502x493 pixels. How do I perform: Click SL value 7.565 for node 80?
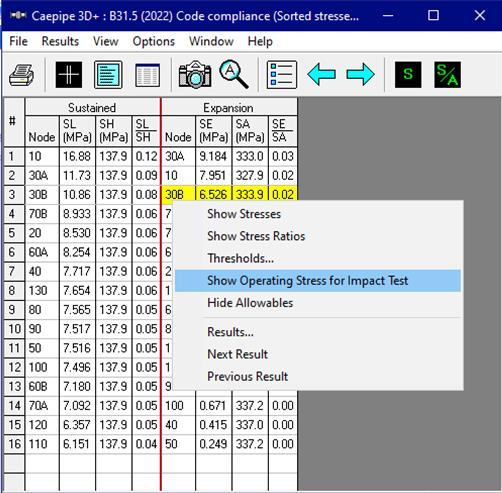pos(77,310)
